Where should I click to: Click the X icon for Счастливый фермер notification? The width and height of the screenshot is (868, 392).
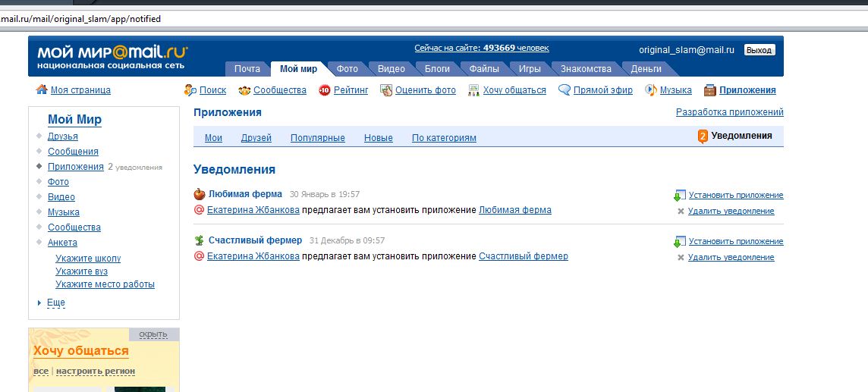[x=681, y=258]
